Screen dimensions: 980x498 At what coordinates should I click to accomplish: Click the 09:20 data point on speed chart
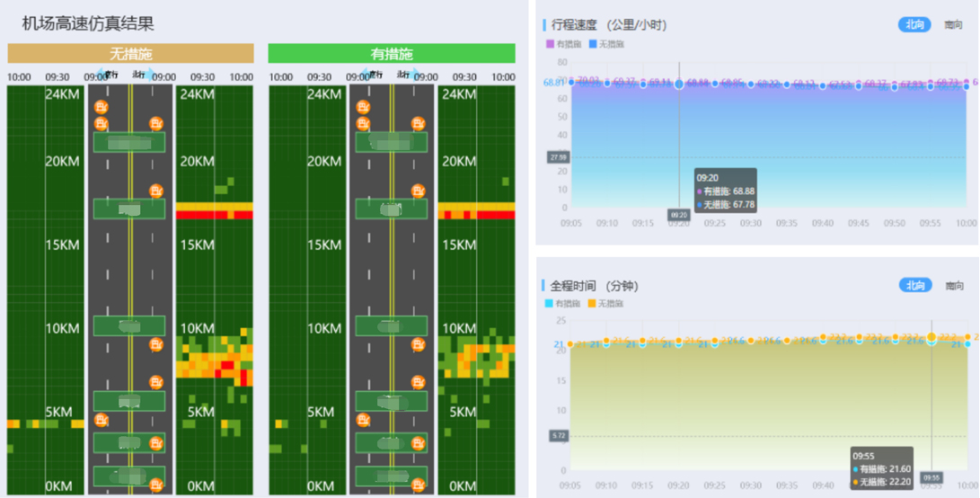click(x=679, y=84)
